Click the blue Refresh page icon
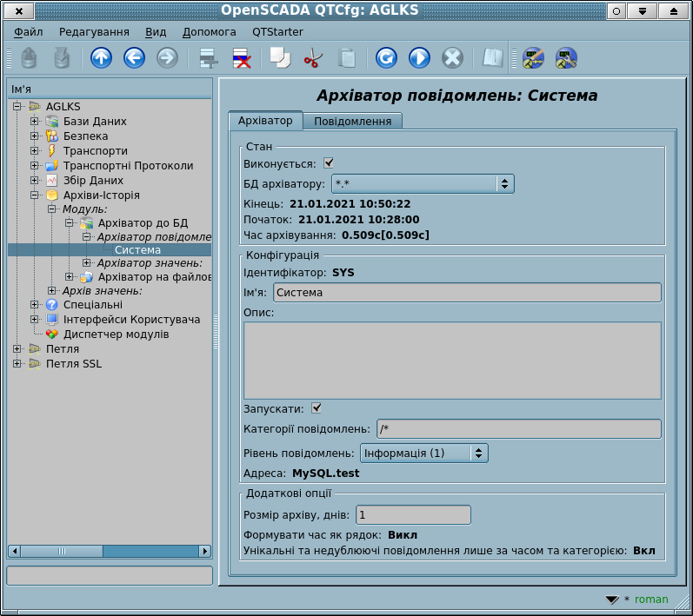 386,58
